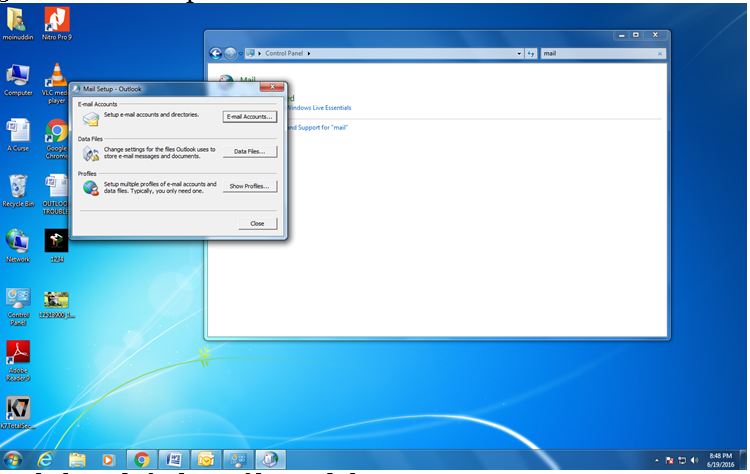Switch to Google Chrome on the taskbar
Image resolution: width=750 pixels, height=474 pixels.
142,460
